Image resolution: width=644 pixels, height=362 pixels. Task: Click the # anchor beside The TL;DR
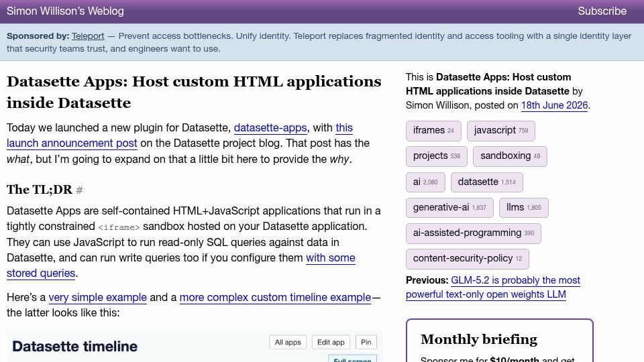[x=80, y=190]
